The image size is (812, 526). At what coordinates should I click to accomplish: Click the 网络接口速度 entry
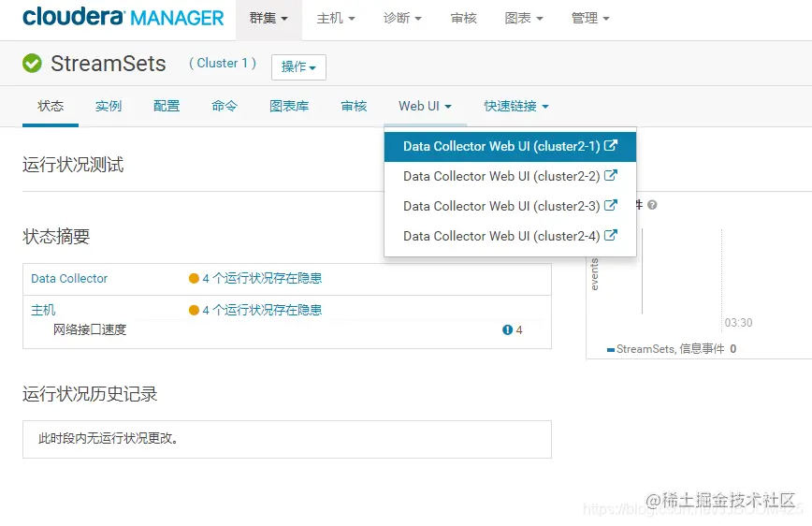[90, 329]
